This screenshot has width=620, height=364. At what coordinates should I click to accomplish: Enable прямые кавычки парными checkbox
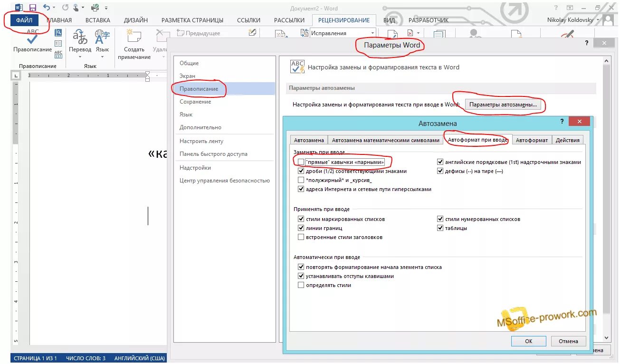pos(301,162)
